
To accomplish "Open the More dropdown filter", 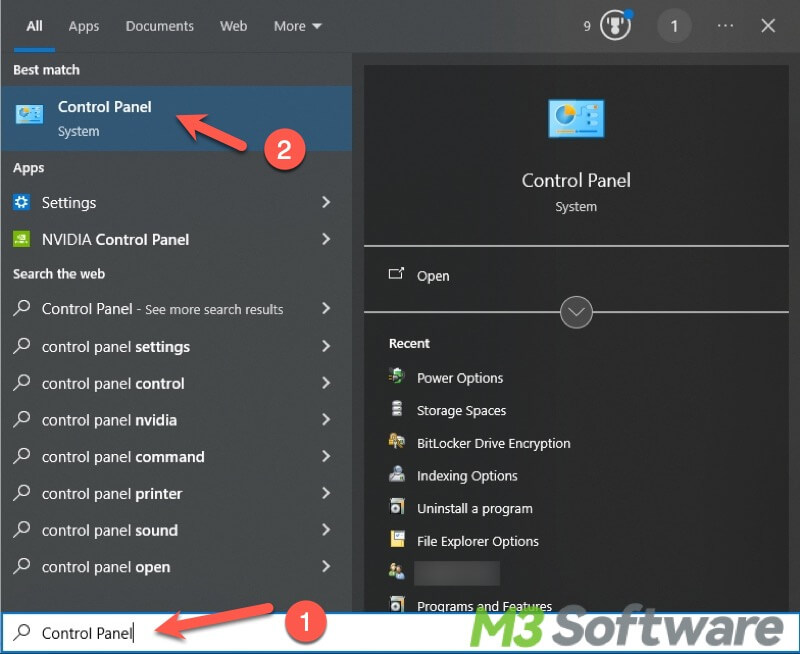I will (x=297, y=26).
